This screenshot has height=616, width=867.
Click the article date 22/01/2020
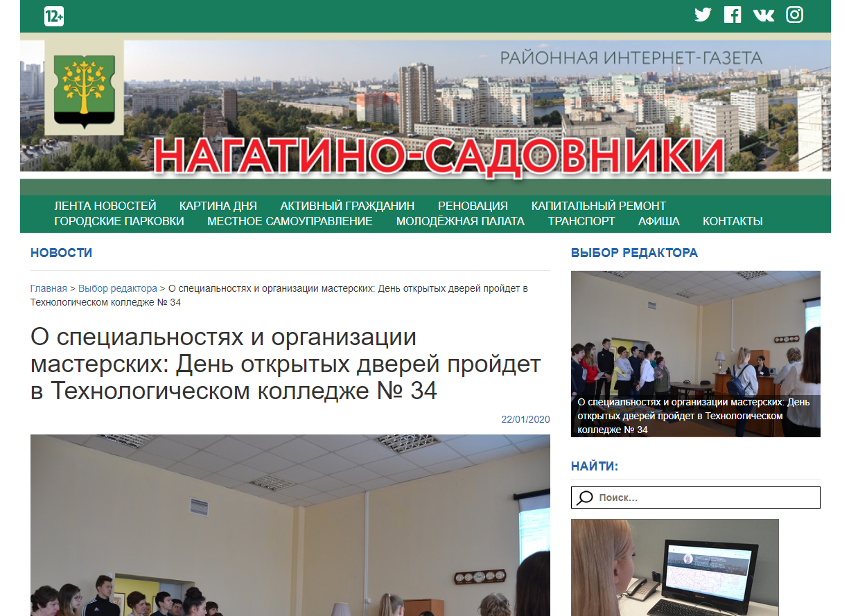click(525, 419)
